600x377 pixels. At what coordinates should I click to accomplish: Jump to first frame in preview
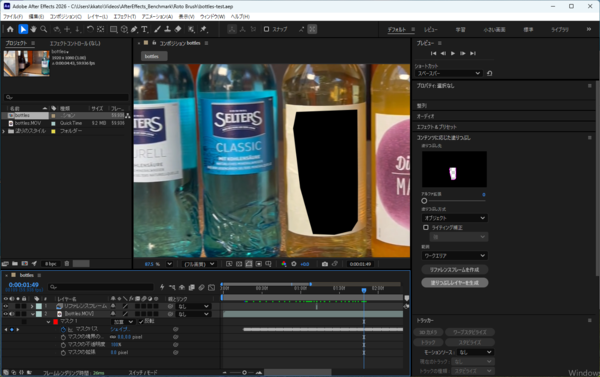click(x=433, y=53)
